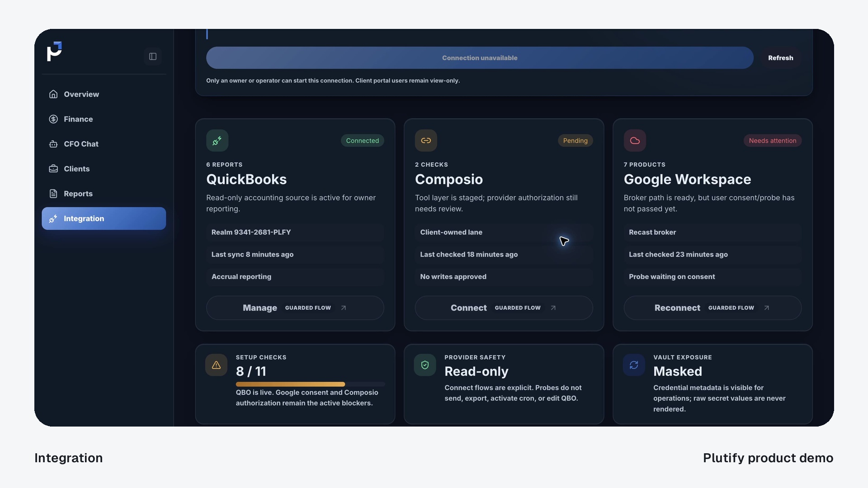Click the Setup Checks warning triangle icon
This screenshot has width=868, height=488.
pyautogui.click(x=216, y=365)
